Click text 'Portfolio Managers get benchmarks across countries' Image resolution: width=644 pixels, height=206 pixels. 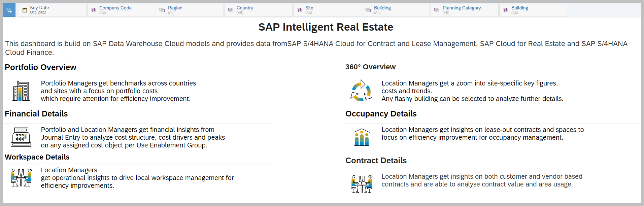click(x=118, y=83)
